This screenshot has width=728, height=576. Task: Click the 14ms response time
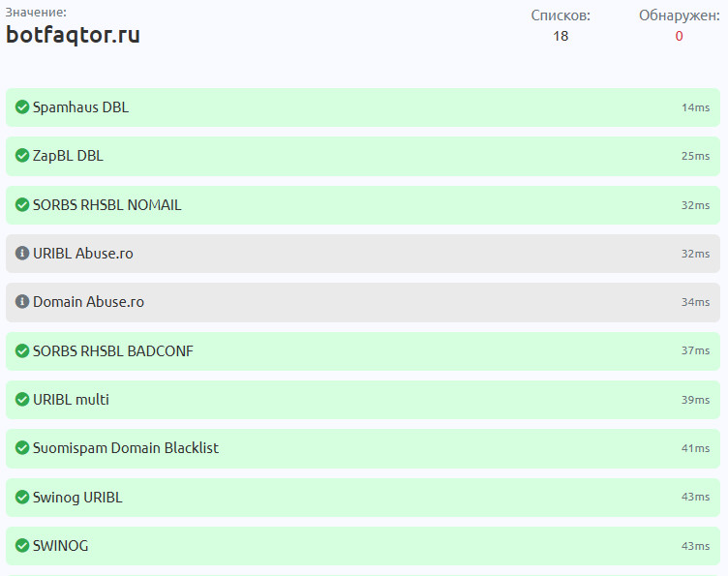pos(695,107)
